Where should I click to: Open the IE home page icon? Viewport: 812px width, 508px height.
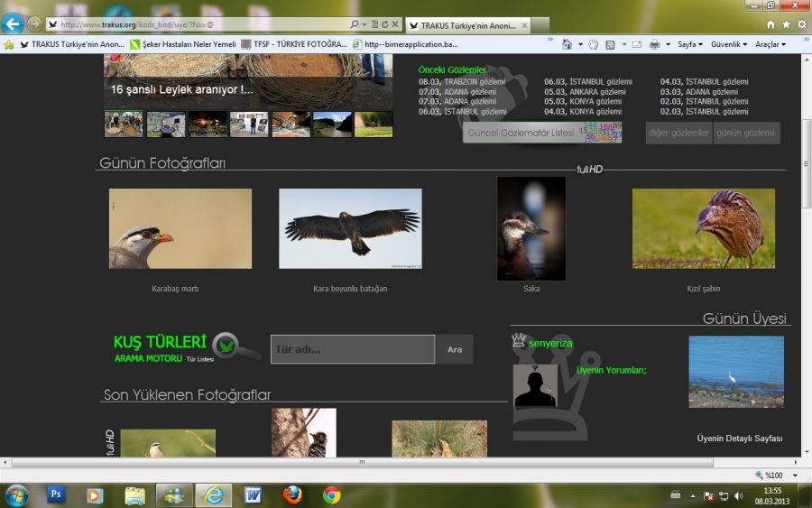[770, 24]
